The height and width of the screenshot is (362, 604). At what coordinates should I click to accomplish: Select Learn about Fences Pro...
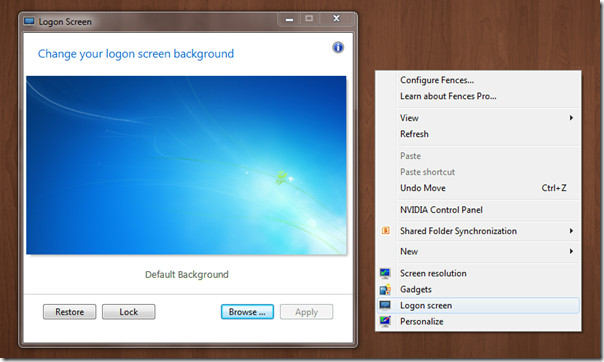point(478,96)
